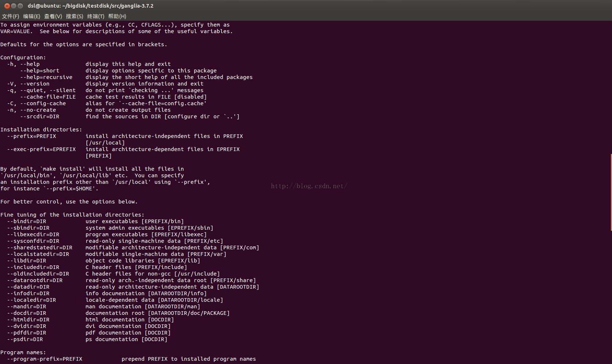Screen dimensions: 612x364
Task: Click the -n, --no-create option
Action: 31,110
